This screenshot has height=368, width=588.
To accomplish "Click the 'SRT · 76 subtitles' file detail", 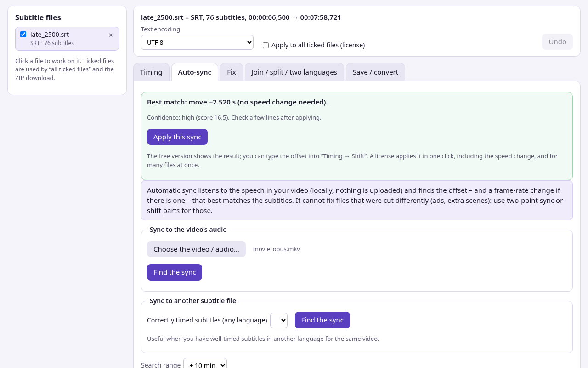I will 52,43.
